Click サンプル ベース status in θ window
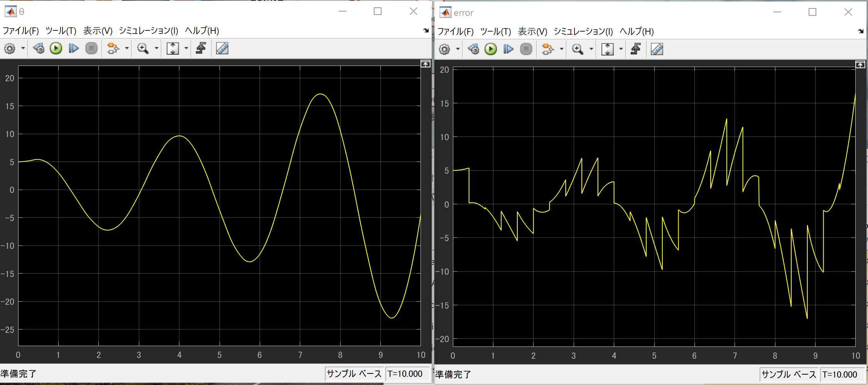This screenshot has width=868, height=385. (x=354, y=374)
